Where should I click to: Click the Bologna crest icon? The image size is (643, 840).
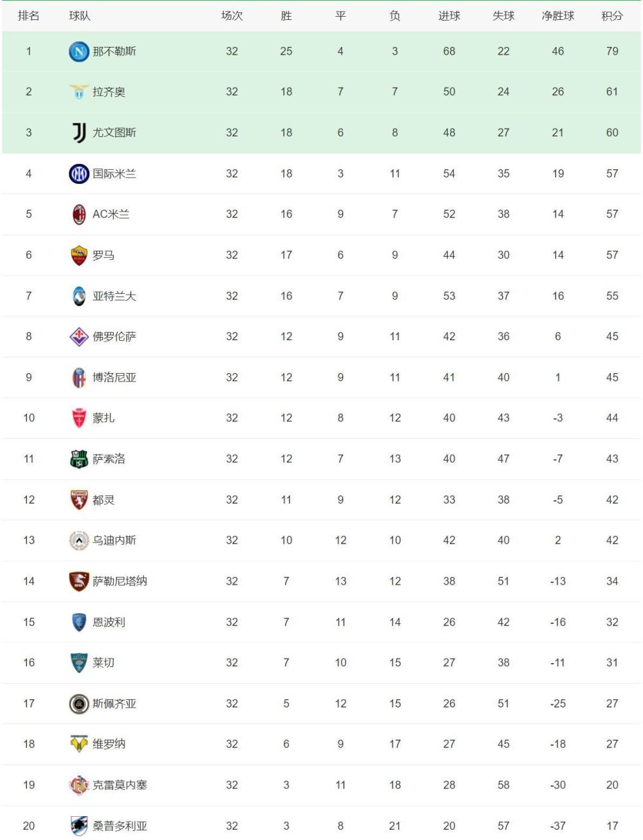[x=79, y=378]
